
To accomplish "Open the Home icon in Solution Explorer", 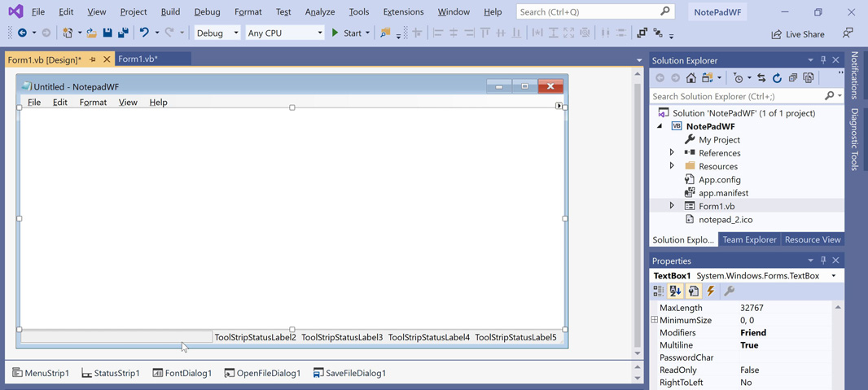I will click(691, 78).
